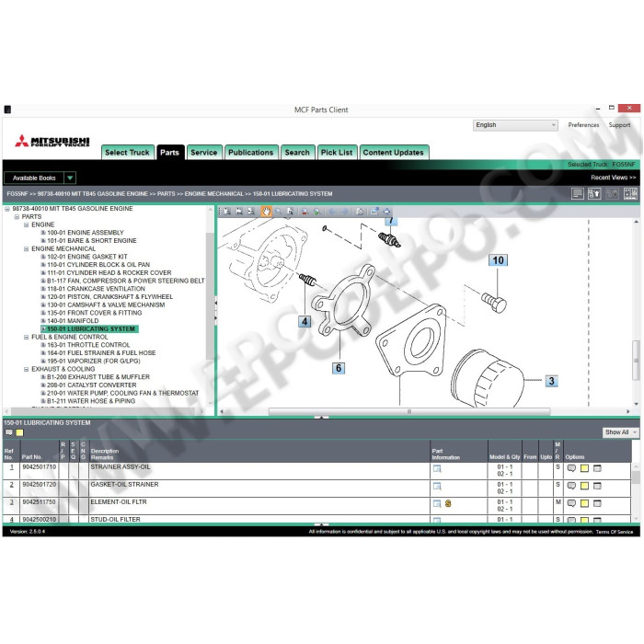
Task: Open the Content Updates tab
Action: click(394, 153)
